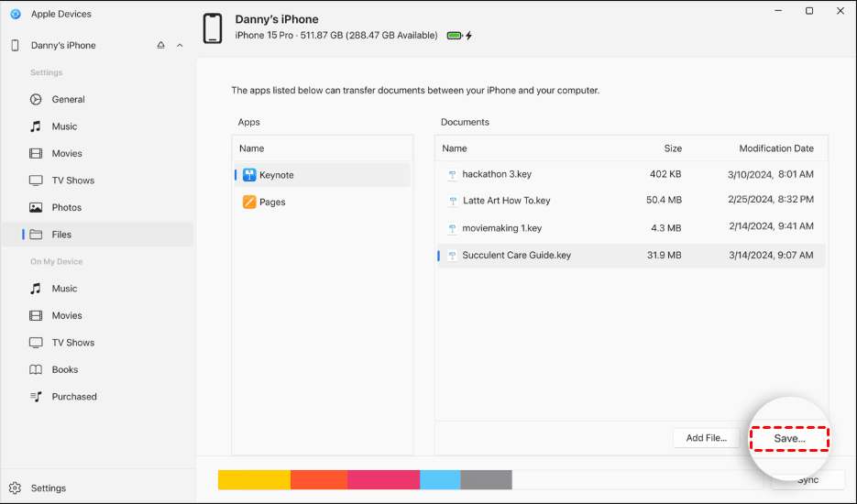This screenshot has height=504, width=857.
Task: Open TV Shows under Settings
Action: (x=97, y=181)
